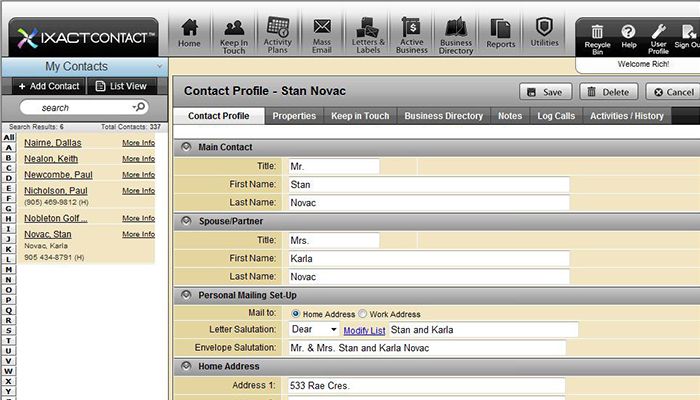The width and height of the screenshot is (700, 400).
Task: Open the Notes tab
Action: [510, 116]
